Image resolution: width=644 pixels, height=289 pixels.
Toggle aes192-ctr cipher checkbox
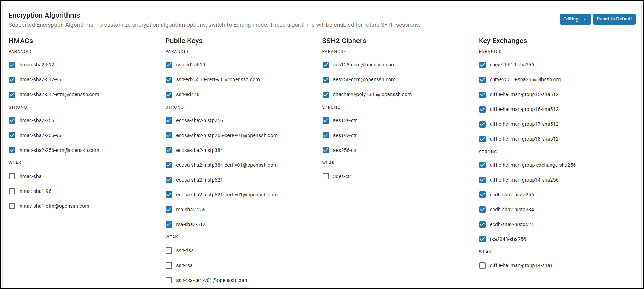(326, 135)
